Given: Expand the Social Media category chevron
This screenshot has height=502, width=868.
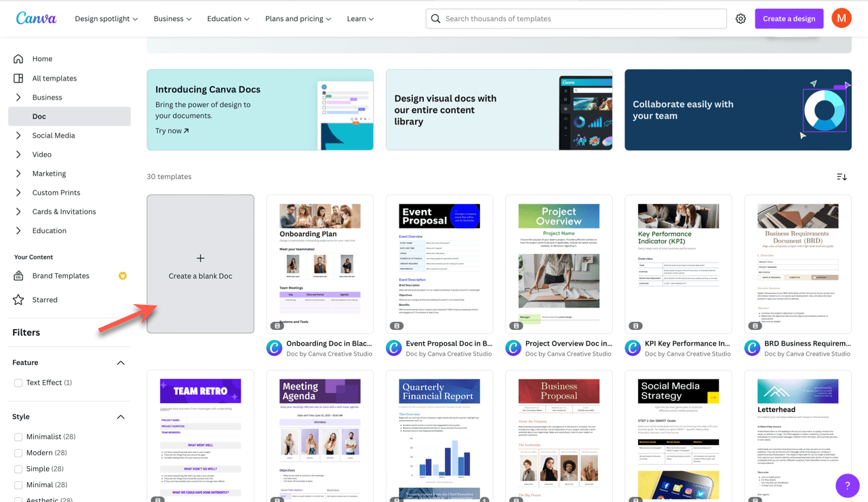Looking at the screenshot, I should (18, 135).
